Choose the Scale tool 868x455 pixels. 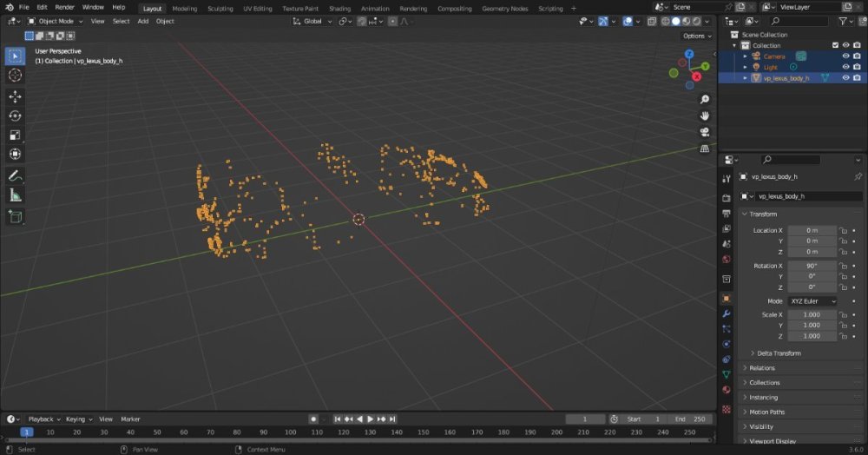15,135
